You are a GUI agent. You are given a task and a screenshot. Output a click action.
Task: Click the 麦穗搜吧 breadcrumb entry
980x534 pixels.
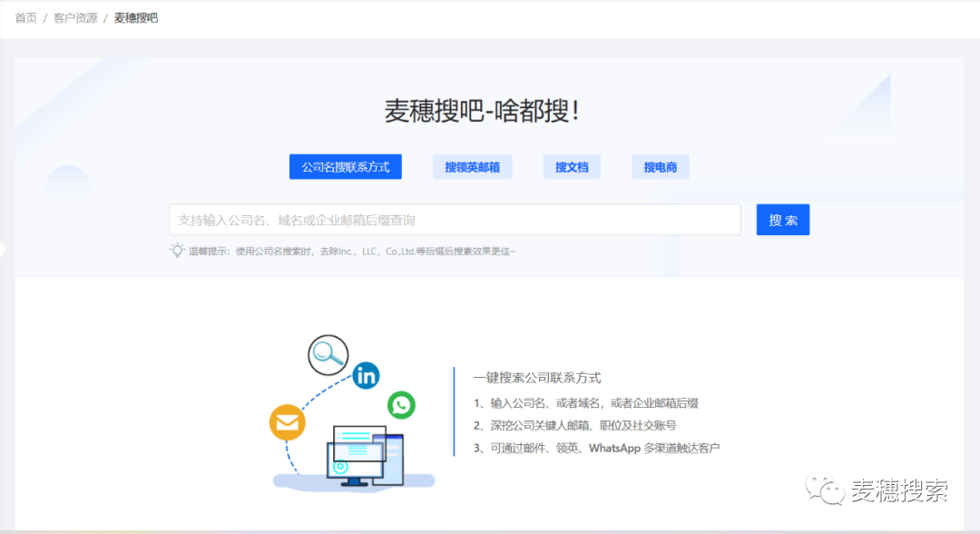tap(134, 16)
